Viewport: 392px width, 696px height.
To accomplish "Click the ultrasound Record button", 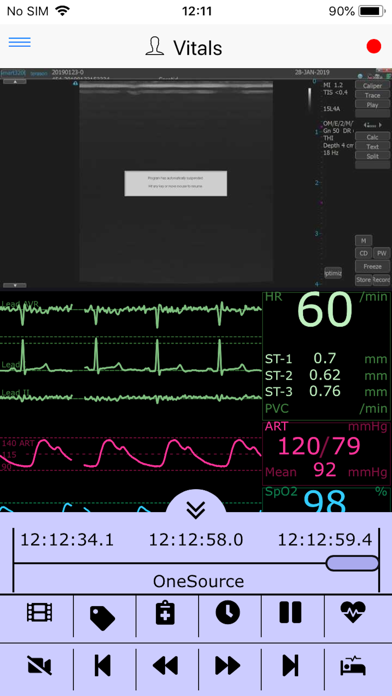I will coord(381,280).
